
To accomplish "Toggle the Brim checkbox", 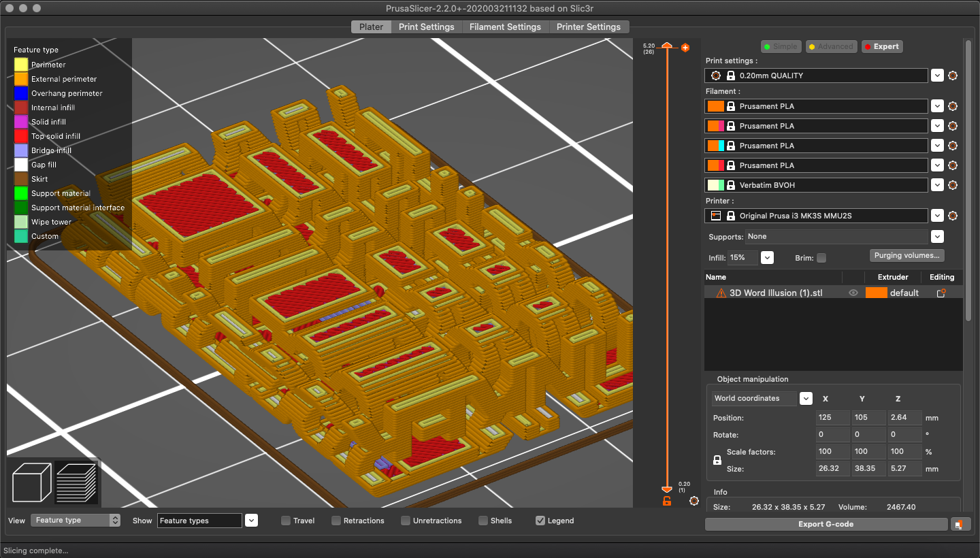I will (821, 258).
